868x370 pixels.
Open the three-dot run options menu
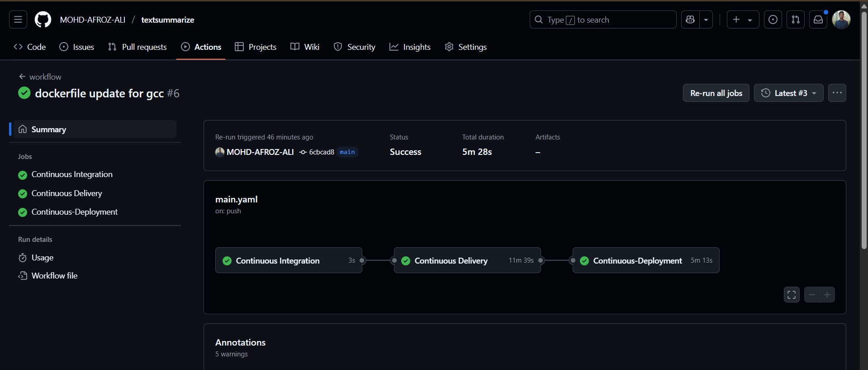[x=837, y=93]
